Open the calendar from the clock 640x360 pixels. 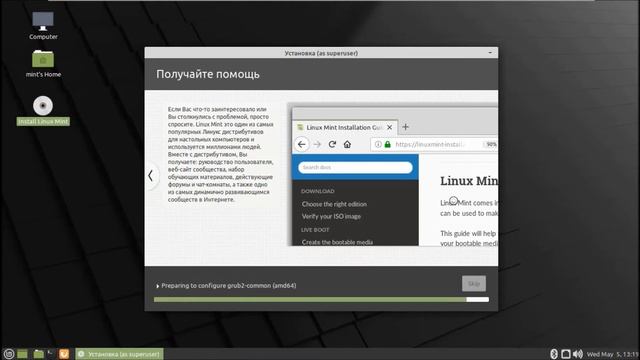coord(613,354)
